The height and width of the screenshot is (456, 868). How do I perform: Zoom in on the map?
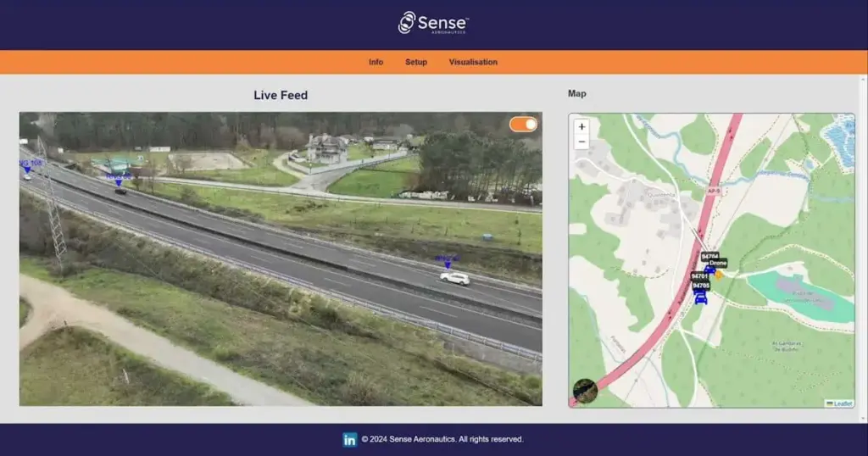click(x=581, y=127)
